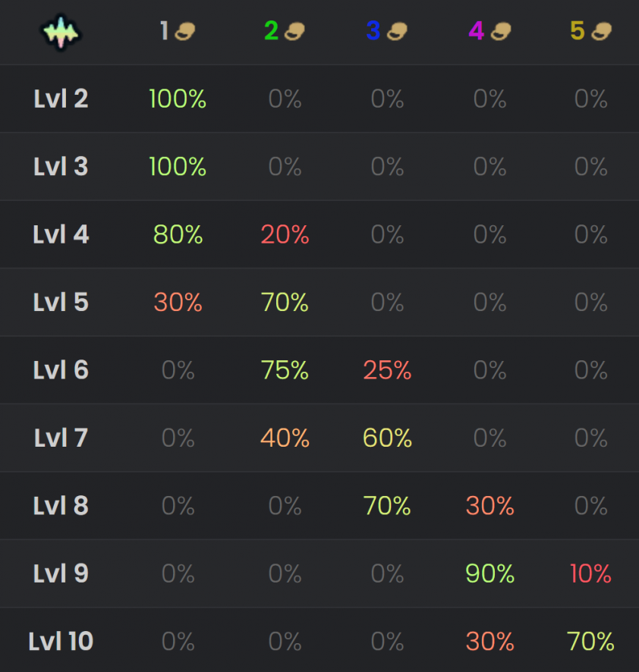Image resolution: width=639 pixels, height=672 pixels.
Task: Select the Lvl 8 row label
Action: pyautogui.click(x=61, y=506)
